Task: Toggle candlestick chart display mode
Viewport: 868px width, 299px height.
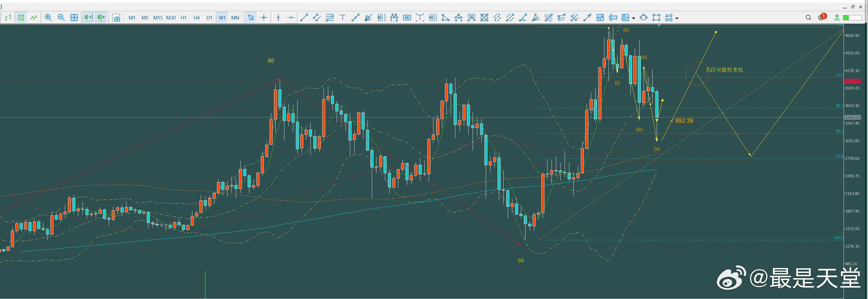Action: click(21, 18)
